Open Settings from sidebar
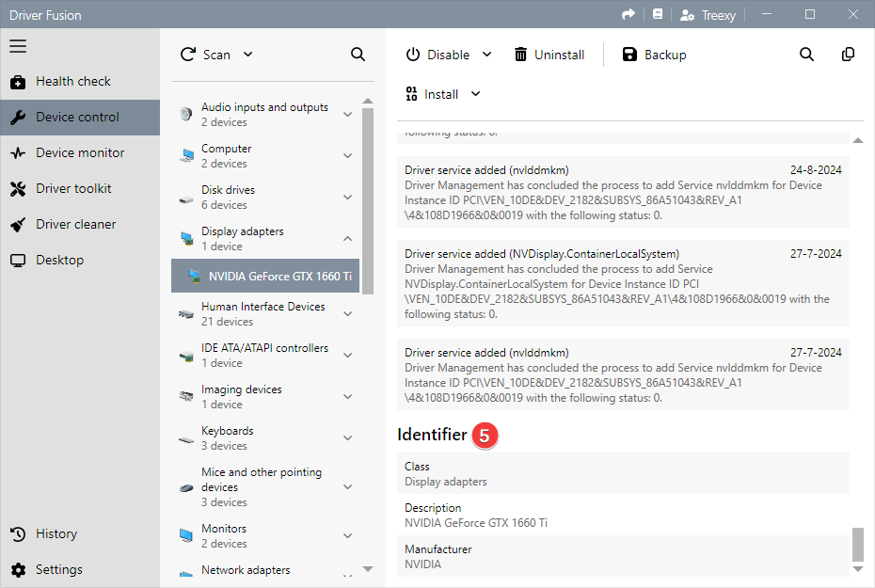 80,569
